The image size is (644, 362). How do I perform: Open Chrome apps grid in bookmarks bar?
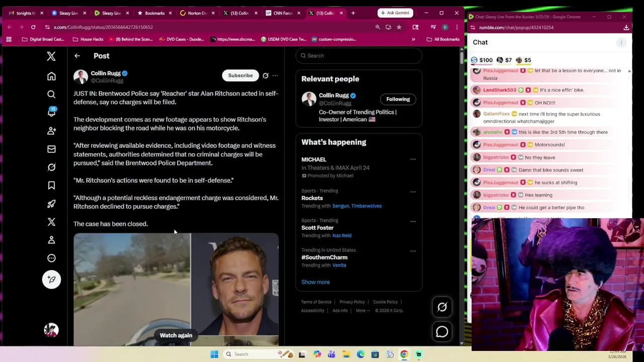pos(9,39)
